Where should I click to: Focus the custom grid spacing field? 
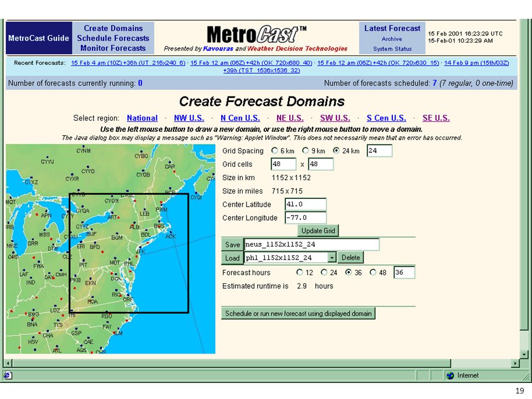pyautogui.click(x=380, y=151)
